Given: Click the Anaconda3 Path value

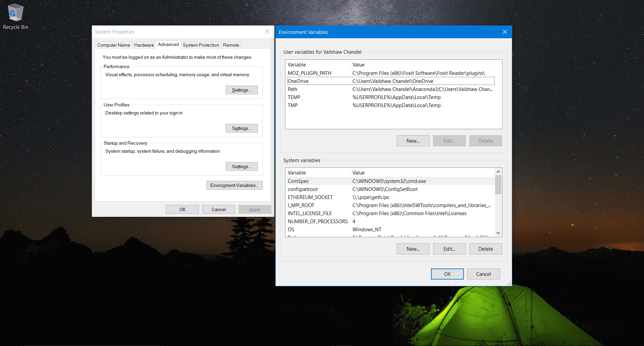Looking at the screenshot, I should 423,89.
